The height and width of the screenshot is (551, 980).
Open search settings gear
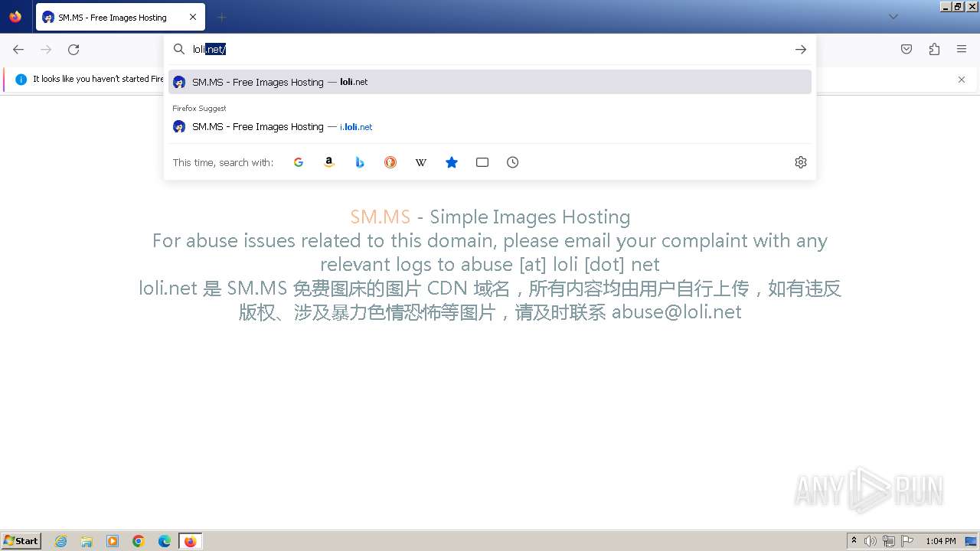[x=801, y=162]
